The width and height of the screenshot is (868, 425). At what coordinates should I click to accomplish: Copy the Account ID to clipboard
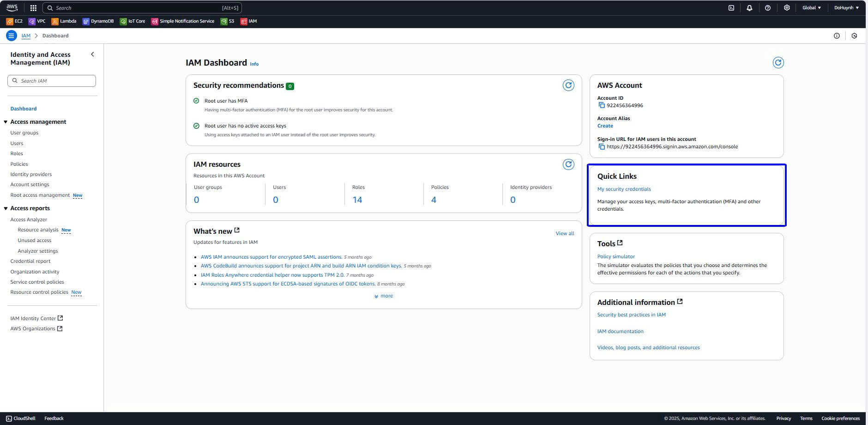click(x=602, y=105)
